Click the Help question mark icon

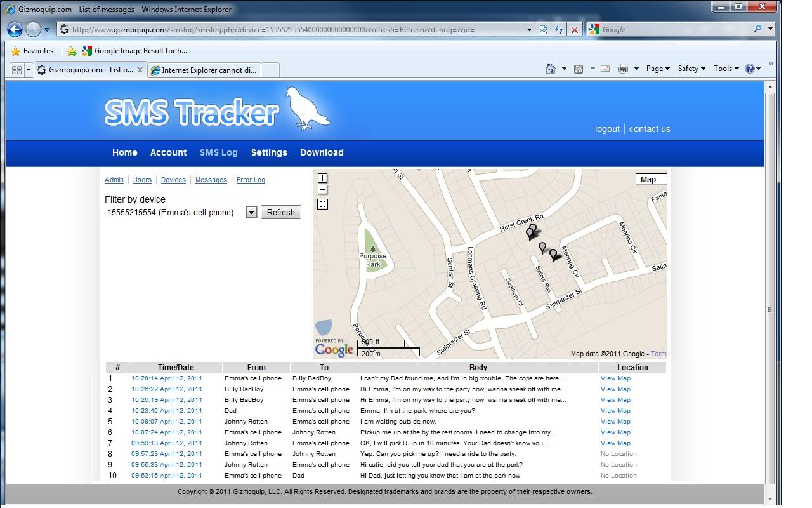[750, 69]
